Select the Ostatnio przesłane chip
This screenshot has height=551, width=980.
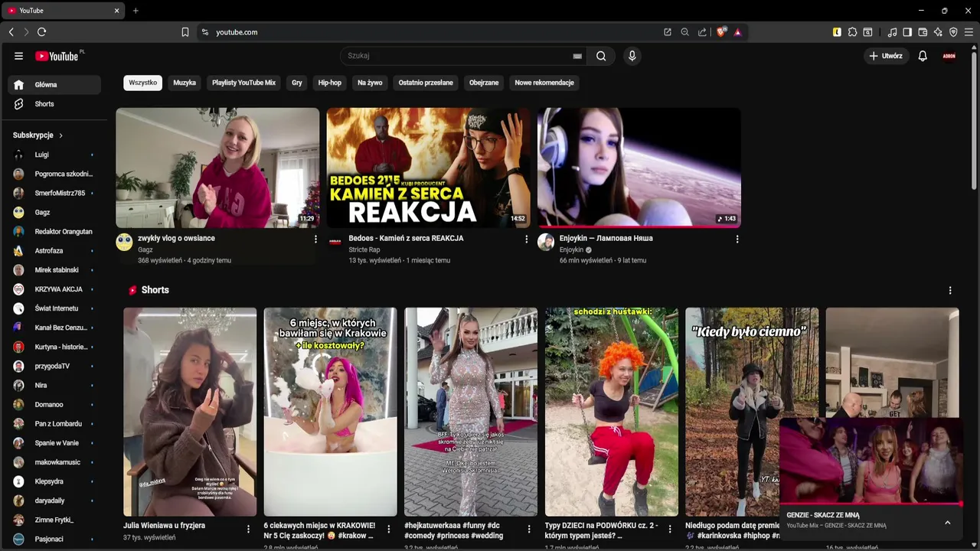point(426,83)
